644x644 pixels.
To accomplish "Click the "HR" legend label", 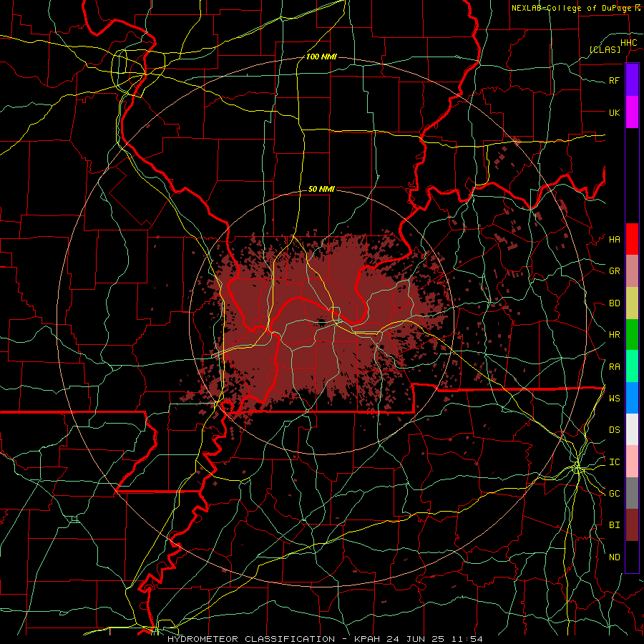I will tap(614, 335).
